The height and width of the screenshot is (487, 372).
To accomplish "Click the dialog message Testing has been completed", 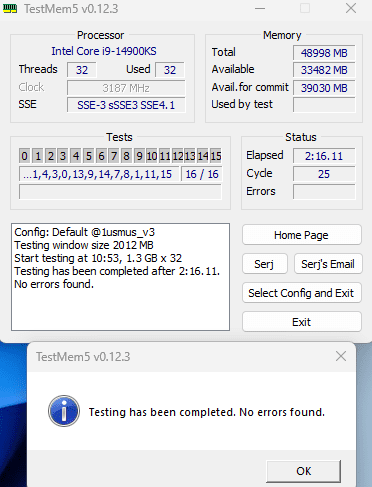I will pos(206,412).
